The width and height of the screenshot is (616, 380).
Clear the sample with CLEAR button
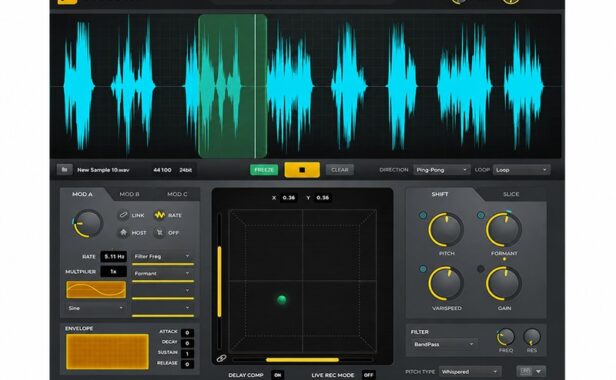click(339, 170)
